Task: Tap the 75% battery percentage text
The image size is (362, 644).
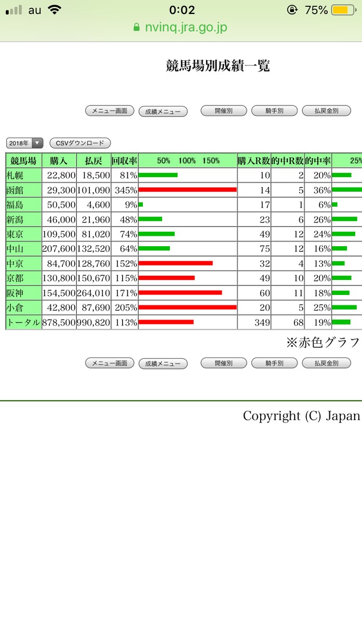Action: point(316,10)
